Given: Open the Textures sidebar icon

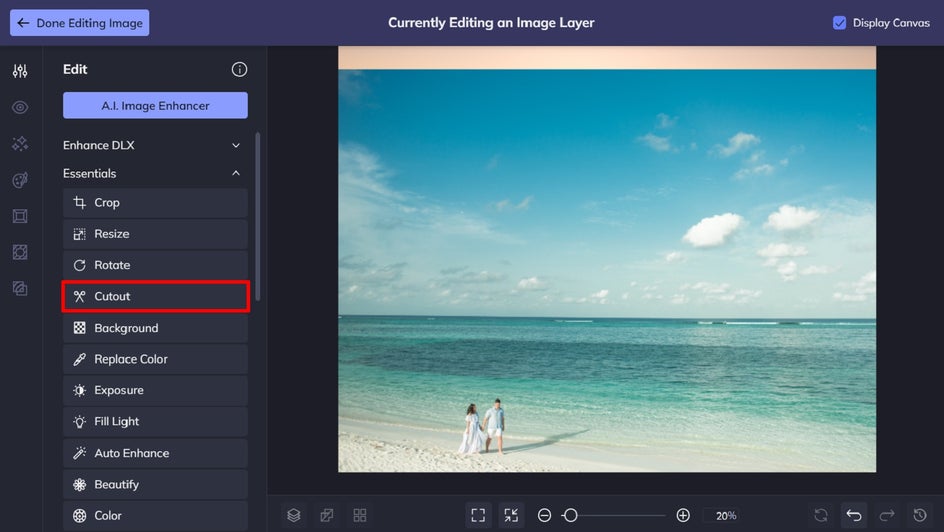Looking at the screenshot, I should (x=20, y=288).
